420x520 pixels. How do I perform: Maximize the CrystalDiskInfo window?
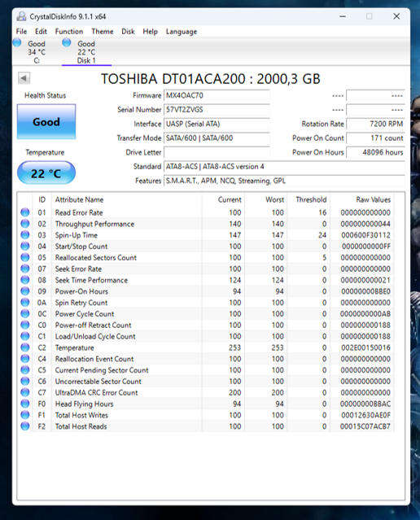[370, 16]
